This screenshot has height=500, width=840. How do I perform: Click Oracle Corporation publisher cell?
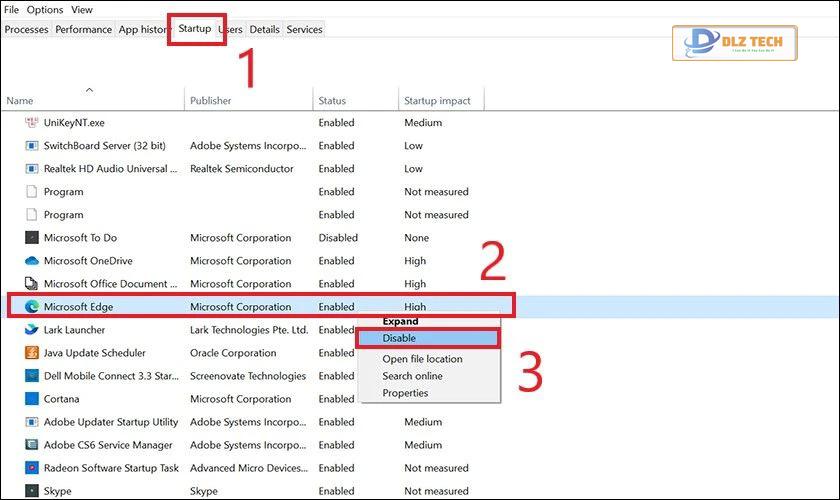(233, 353)
